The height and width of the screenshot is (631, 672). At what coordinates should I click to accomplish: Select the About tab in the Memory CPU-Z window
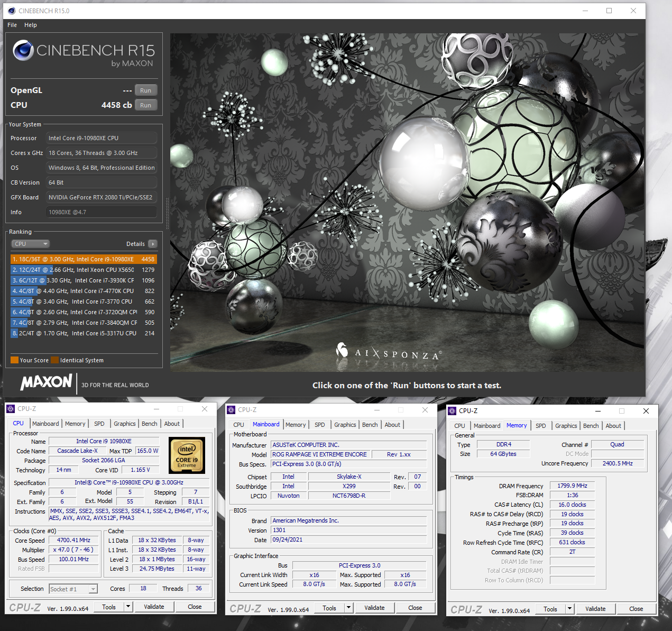(613, 426)
